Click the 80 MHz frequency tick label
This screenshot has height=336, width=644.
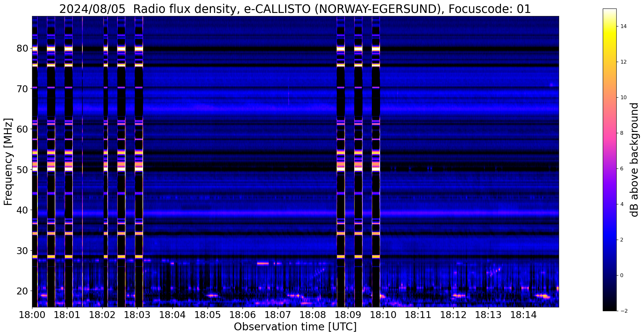pos(22,48)
